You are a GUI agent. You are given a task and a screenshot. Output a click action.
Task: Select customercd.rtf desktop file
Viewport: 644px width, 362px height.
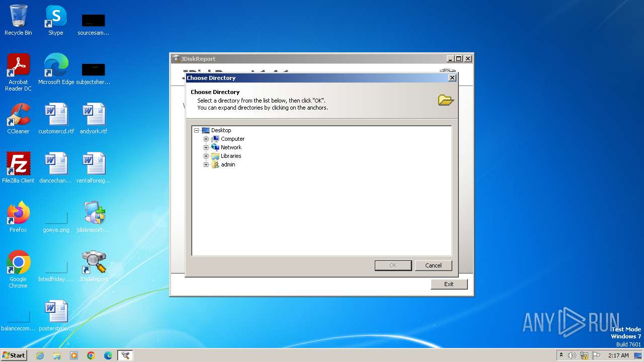pos(56,119)
